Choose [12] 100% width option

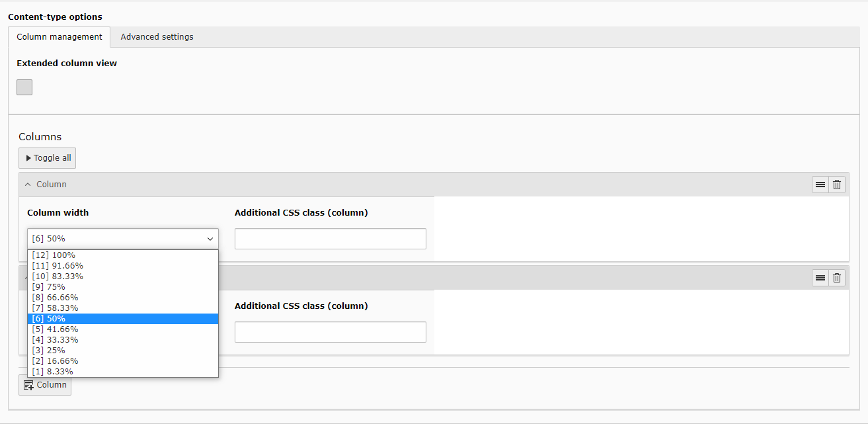point(54,255)
